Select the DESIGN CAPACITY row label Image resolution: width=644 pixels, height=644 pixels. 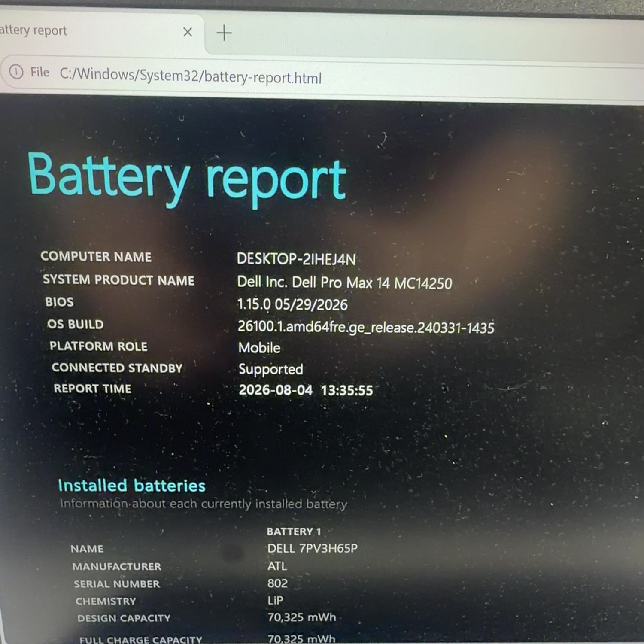[x=124, y=618]
